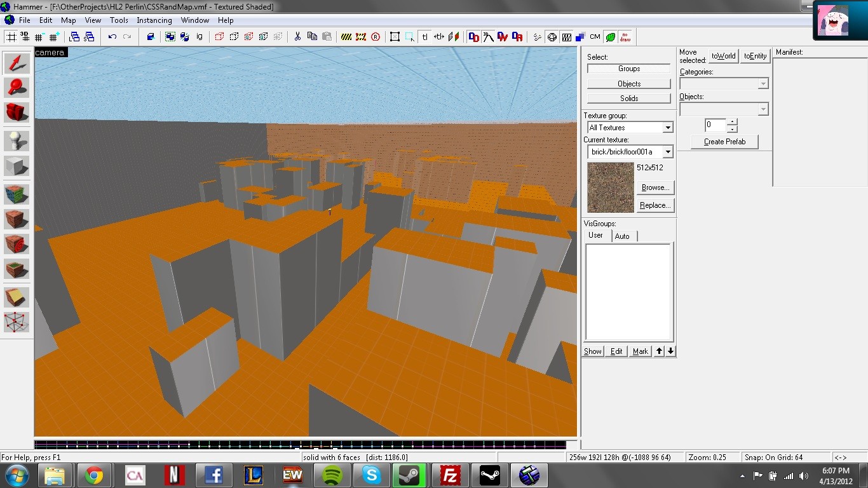The height and width of the screenshot is (488, 868).
Task: Click the cordon bounds striped icon
Action: point(346,36)
